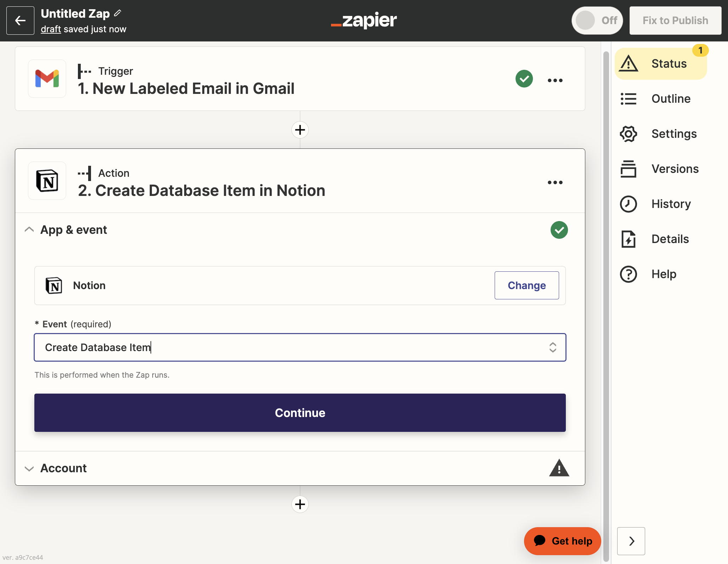
Task: Click the Event dropdown up-down arrows
Action: 552,347
